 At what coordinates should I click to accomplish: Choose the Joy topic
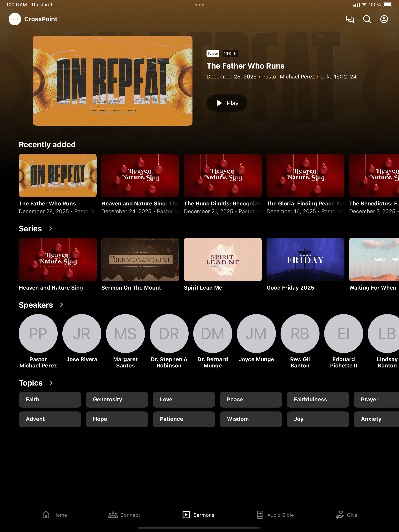point(318,419)
